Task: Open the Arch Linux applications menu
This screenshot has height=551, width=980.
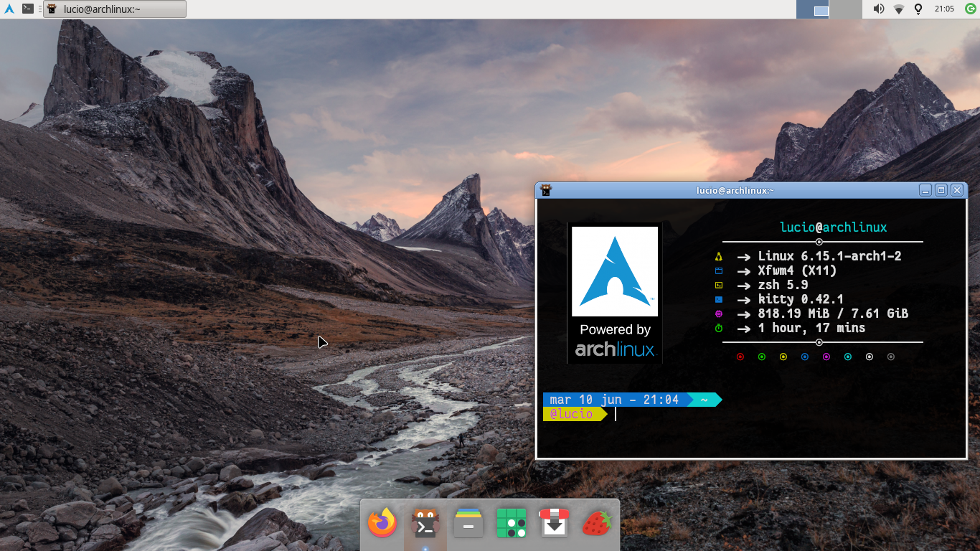Action: tap(9, 9)
